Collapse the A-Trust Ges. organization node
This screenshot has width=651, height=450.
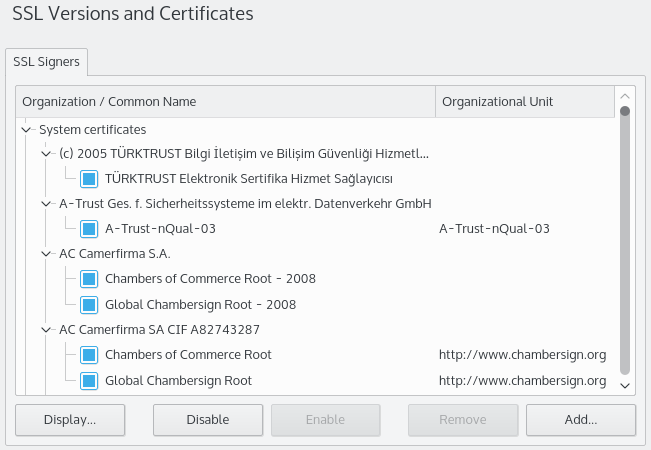[46, 204]
